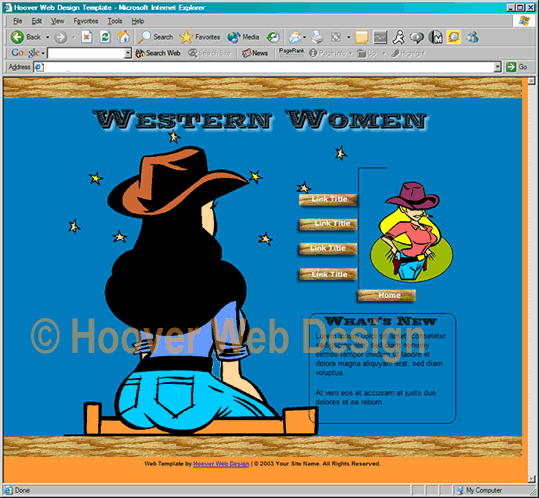
Task: Click the Windows flag logo
Action: click(x=524, y=21)
